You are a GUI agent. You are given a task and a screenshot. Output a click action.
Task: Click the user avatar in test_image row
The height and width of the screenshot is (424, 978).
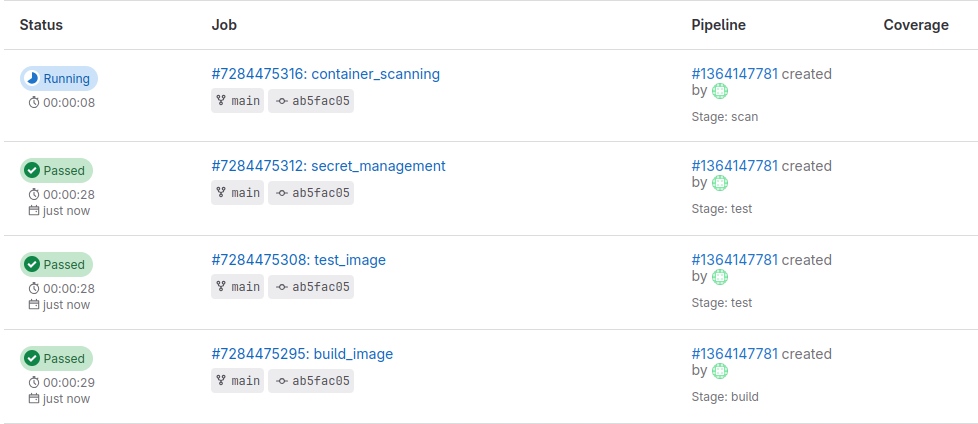[720, 277]
